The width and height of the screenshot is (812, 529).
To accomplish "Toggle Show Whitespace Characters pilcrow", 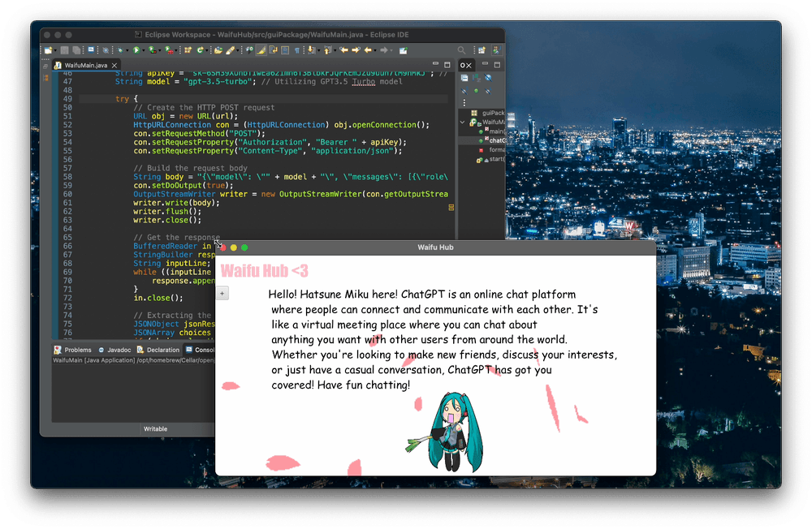I will coord(296,50).
